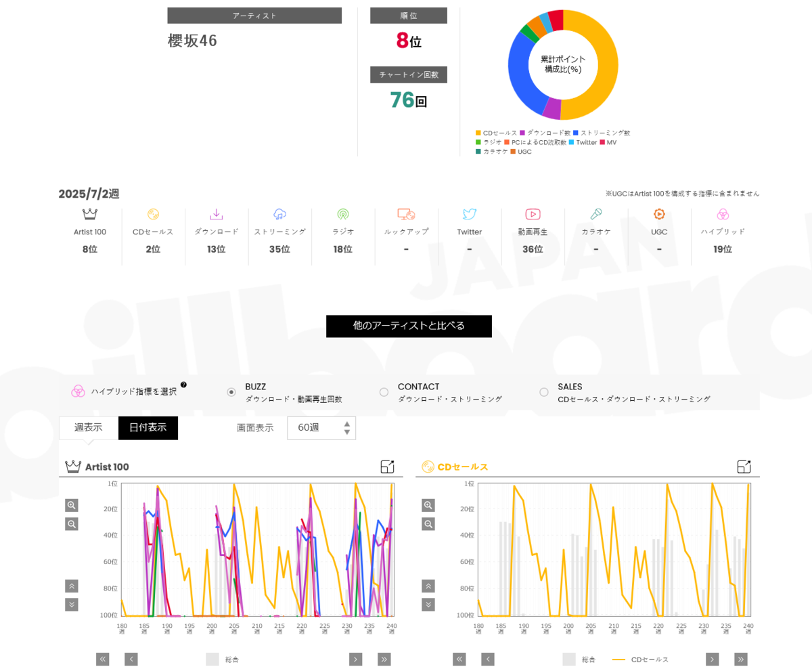The image size is (812, 667).
Task: Shift Artist 100 chart rank range down
Action: pos(72,605)
